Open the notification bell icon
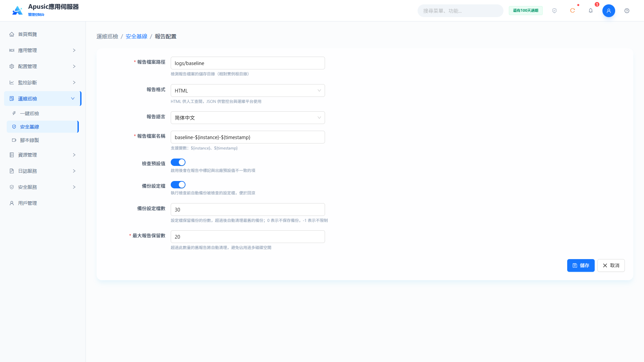Image resolution: width=644 pixels, height=362 pixels. (x=591, y=11)
